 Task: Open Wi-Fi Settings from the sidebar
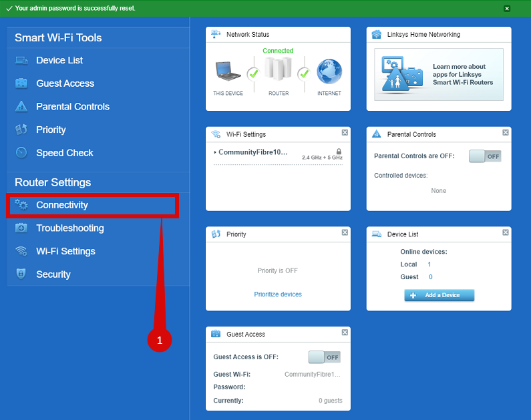(x=65, y=251)
